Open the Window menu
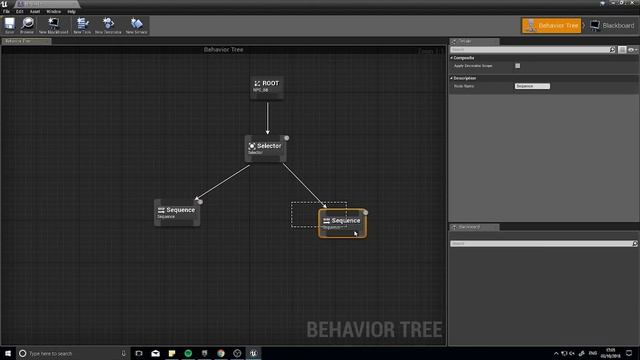640x360 pixels. 53,11
